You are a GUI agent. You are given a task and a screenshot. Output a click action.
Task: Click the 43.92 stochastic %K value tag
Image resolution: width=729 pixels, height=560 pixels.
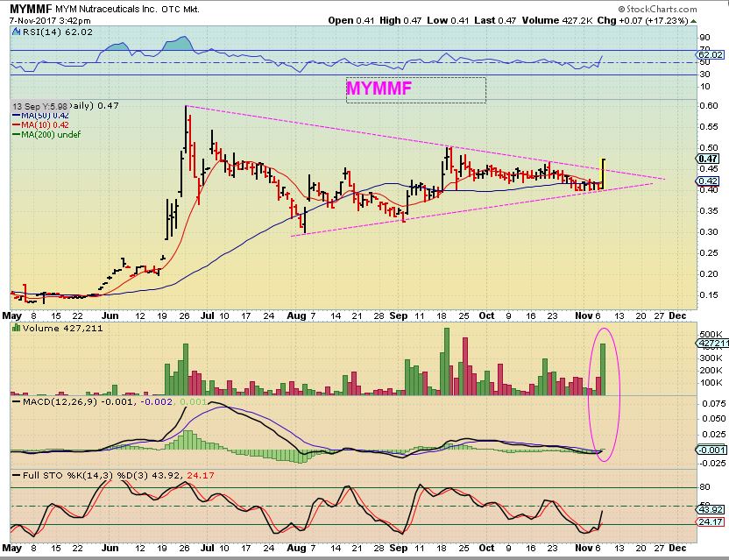711,509
